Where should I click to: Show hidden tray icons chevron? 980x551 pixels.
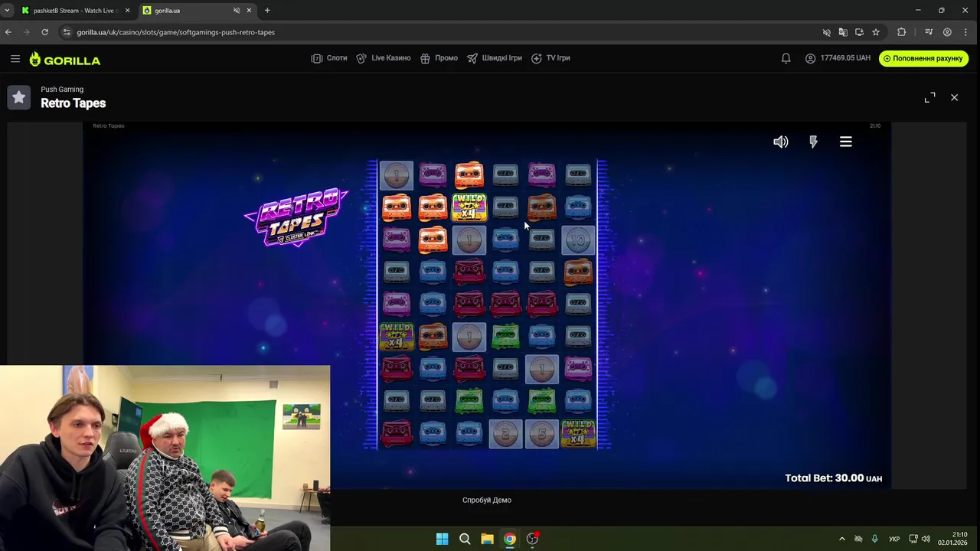pos(841,539)
